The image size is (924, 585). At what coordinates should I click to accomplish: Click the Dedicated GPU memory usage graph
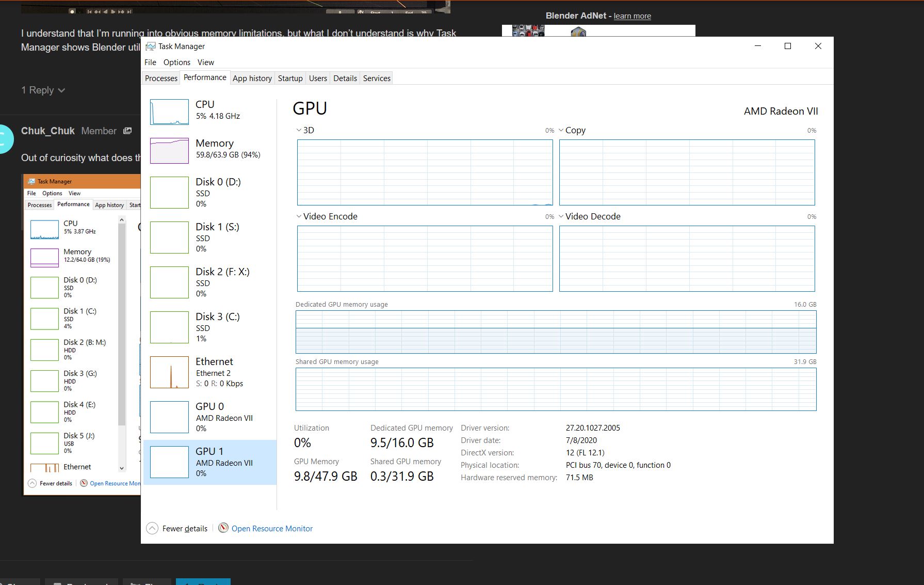tap(556, 332)
